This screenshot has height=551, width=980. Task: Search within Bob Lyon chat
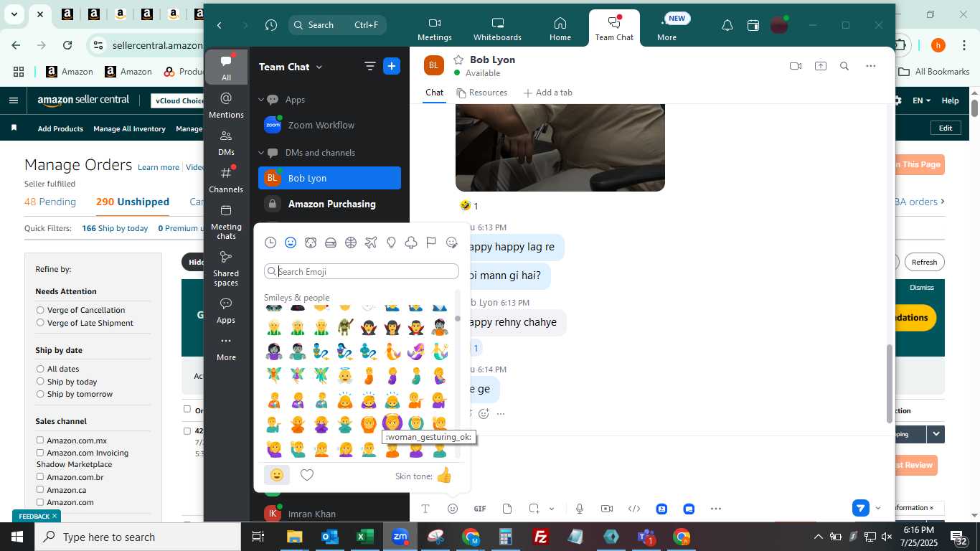[844, 66]
